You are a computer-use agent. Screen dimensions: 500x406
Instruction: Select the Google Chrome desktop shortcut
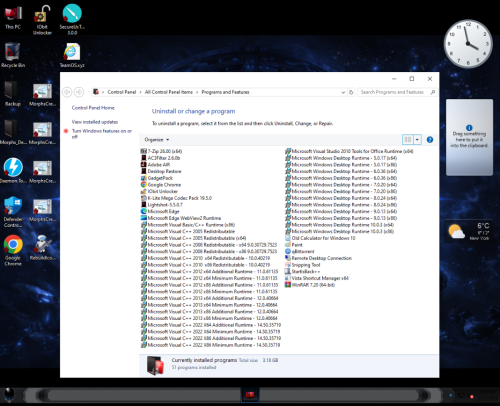tap(13, 250)
